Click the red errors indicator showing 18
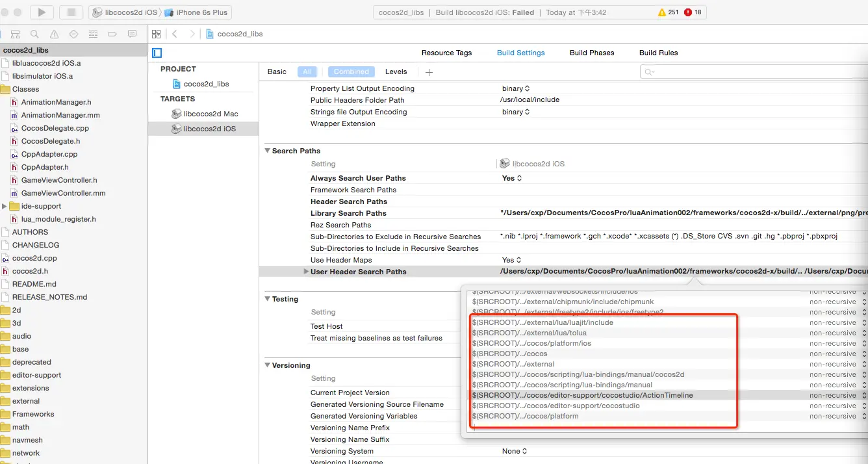The image size is (868, 464). pyautogui.click(x=693, y=12)
